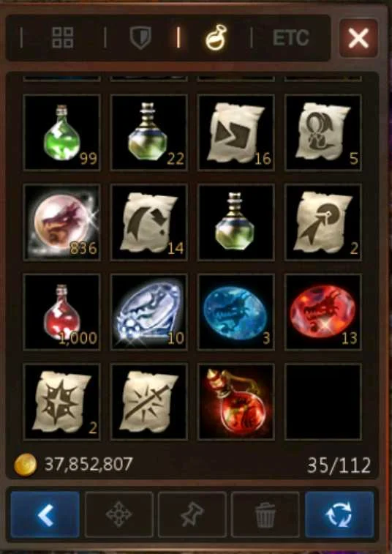Toggle the pin item tool

pos(192,514)
